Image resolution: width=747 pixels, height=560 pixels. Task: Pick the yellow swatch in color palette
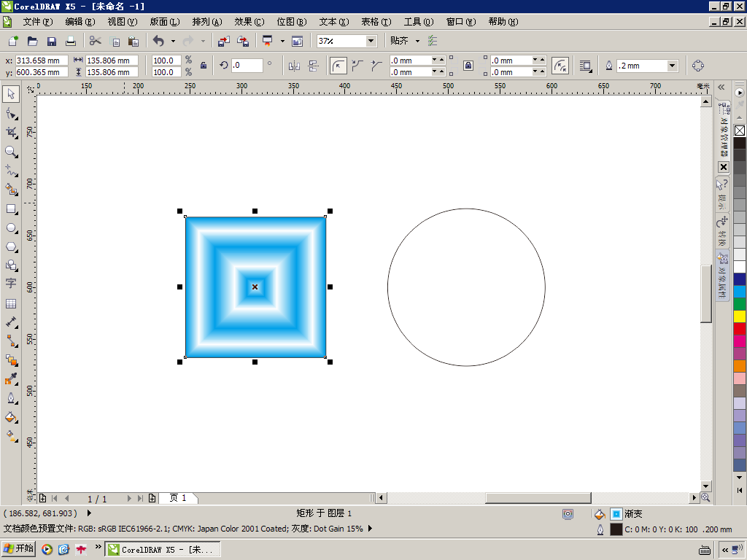[x=740, y=316]
